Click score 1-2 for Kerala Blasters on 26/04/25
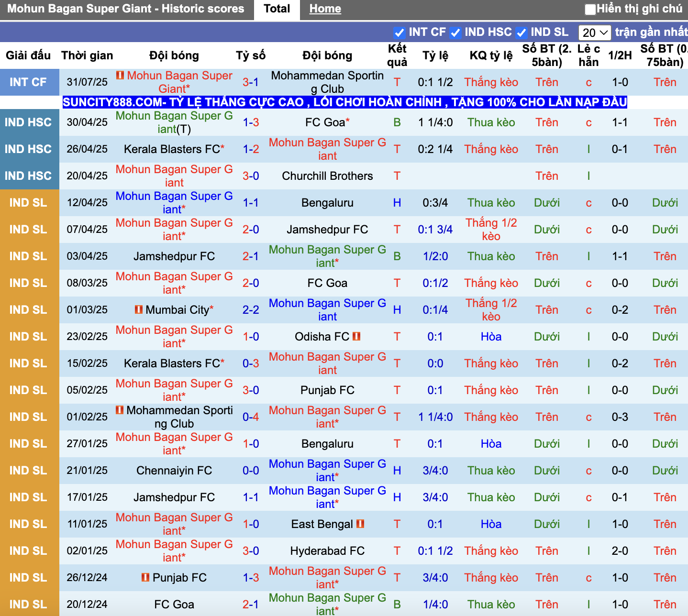 (x=251, y=149)
